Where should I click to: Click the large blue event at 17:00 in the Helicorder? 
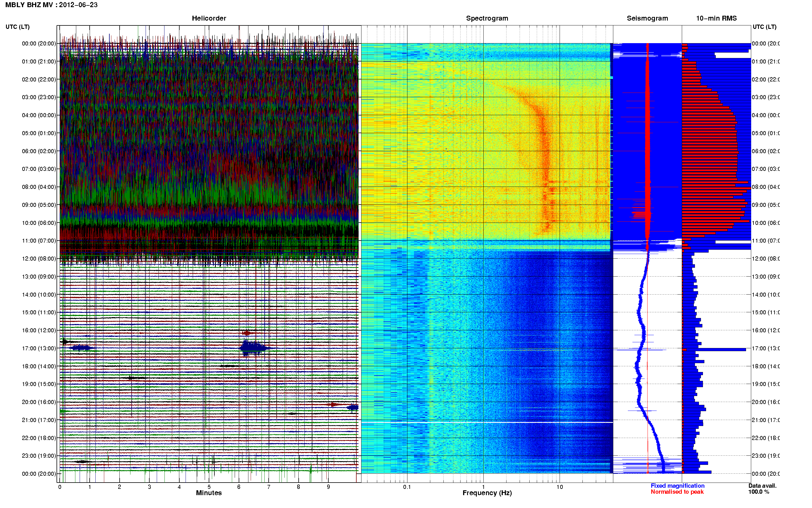[254, 347]
